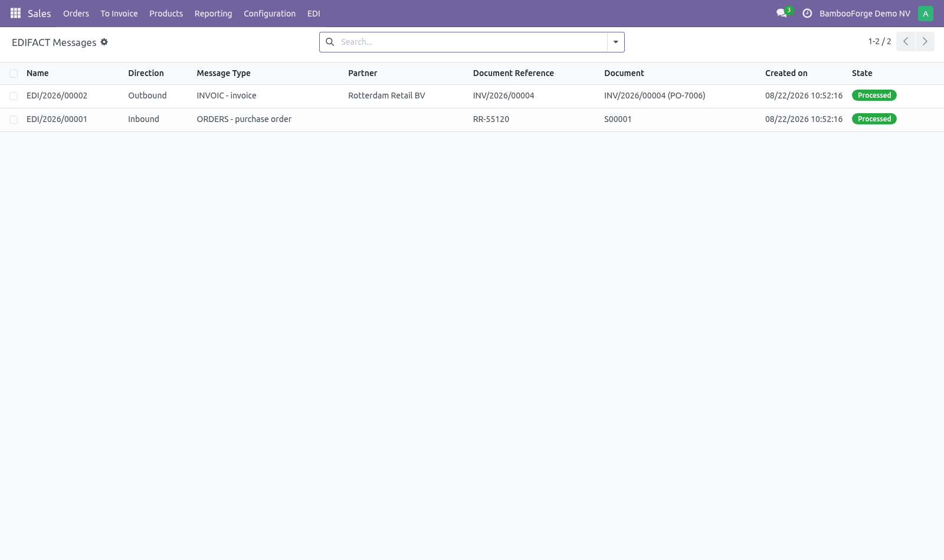
Task: Open the EDI menu
Action: [314, 14]
